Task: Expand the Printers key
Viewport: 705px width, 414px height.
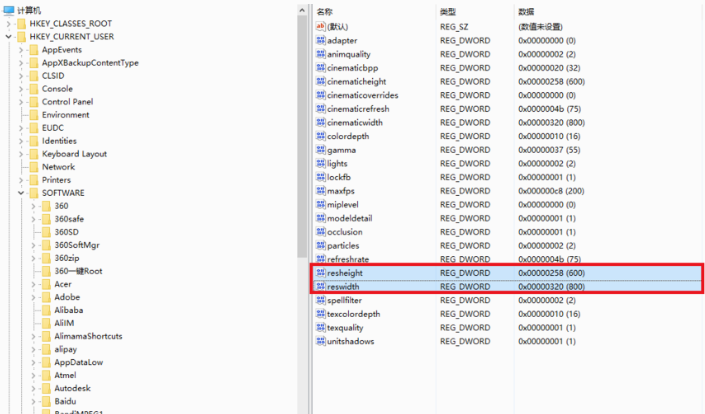Action: coord(21,180)
